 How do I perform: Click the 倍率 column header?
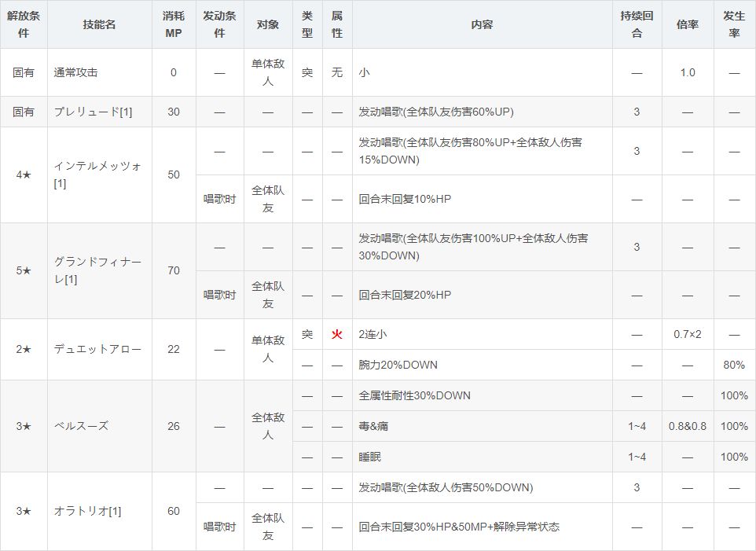point(688,24)
